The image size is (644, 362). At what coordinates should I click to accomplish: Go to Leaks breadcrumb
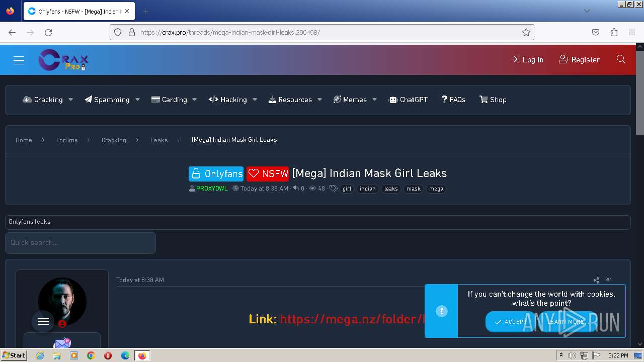159,140
